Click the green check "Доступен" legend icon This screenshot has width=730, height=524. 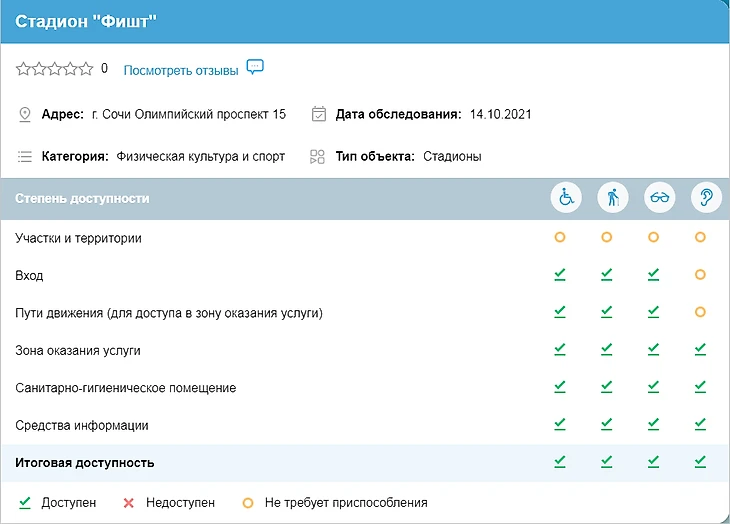pyautogui.click(x=24, y=502)
